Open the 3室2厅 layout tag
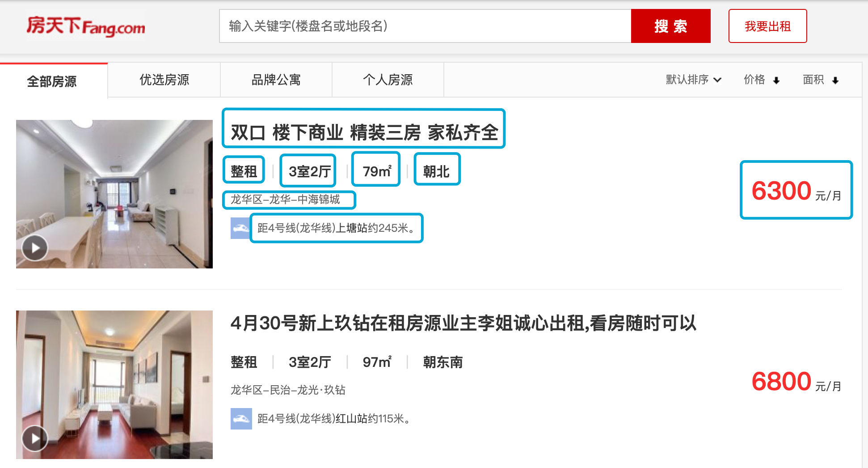The width and height of the screenshot is (868, 468). [308, 170]
